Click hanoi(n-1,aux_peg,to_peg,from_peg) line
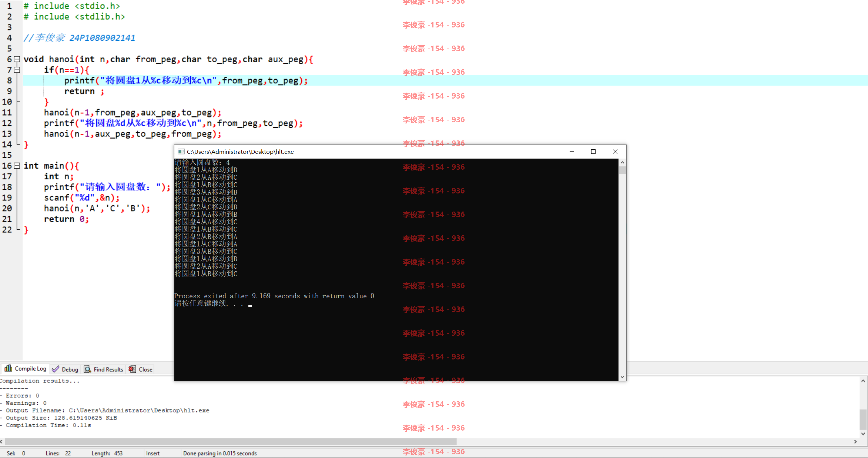This screenshot has height=458, width=868. point(133,134)
